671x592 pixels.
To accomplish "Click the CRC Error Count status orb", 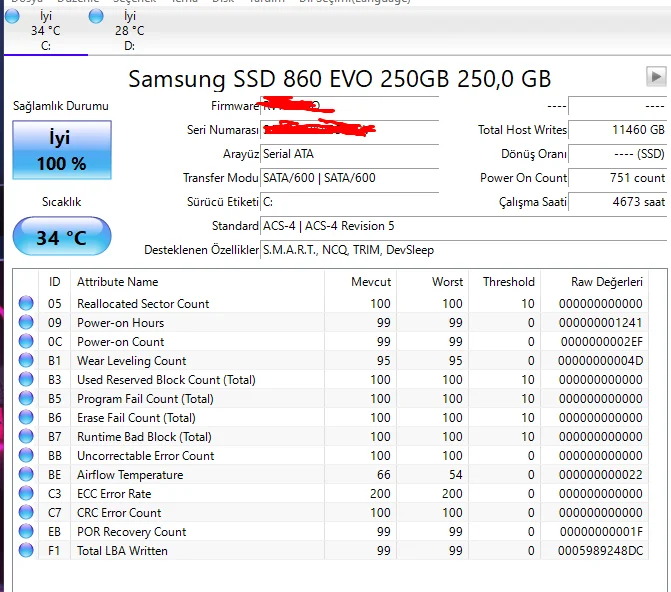I will click(26, 512).
